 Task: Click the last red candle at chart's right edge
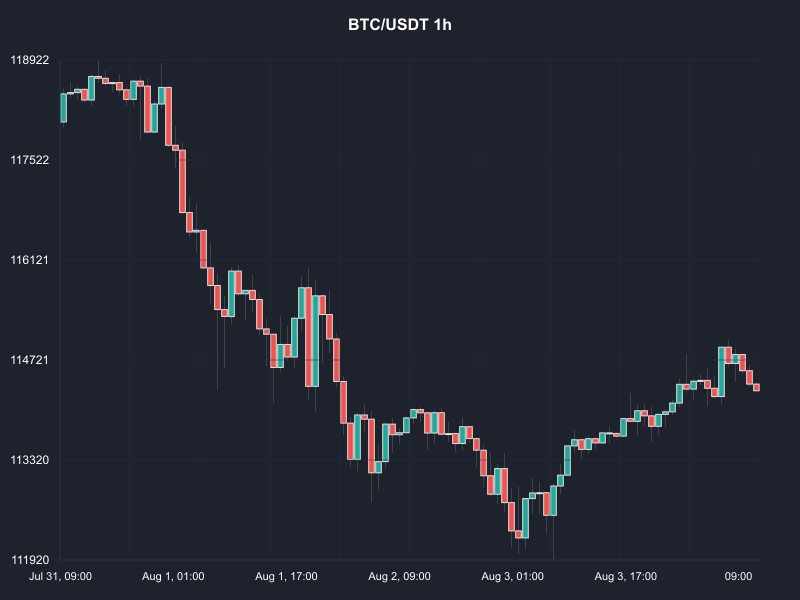(756, 388)
